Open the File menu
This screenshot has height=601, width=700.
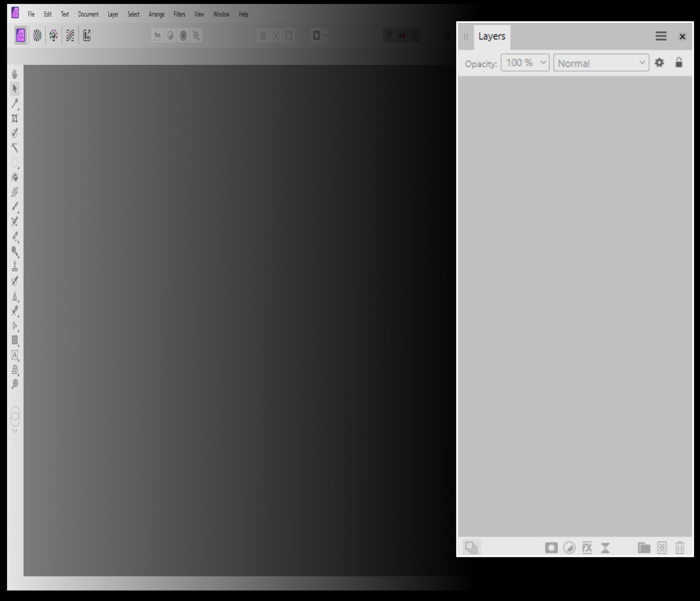(31, 14)
